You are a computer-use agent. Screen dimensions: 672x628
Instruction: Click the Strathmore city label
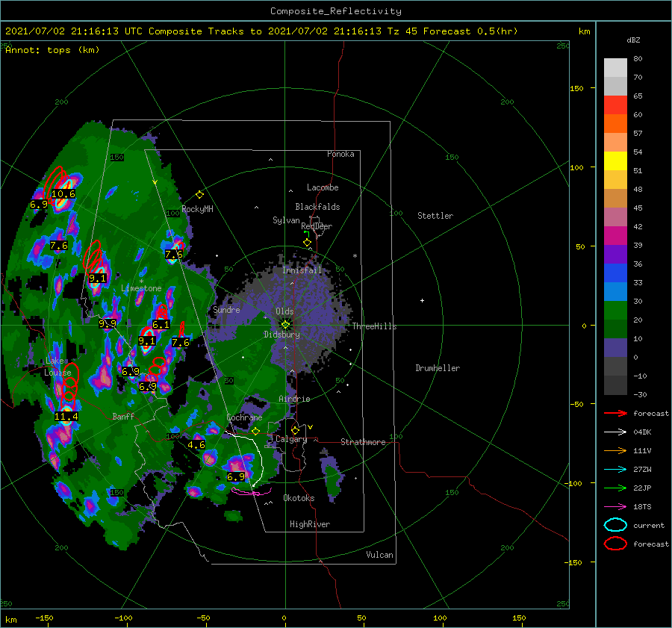pos(363,442)
